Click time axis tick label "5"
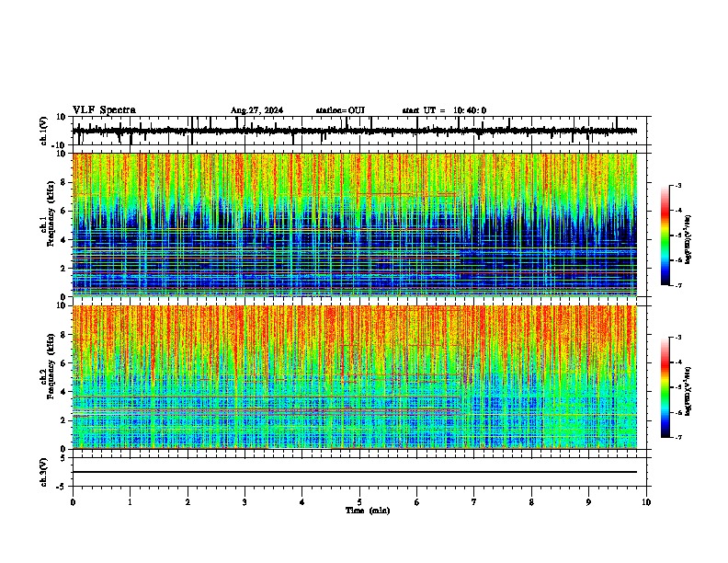The width and height of the screenshot is (728, 563). coord(359,502)
